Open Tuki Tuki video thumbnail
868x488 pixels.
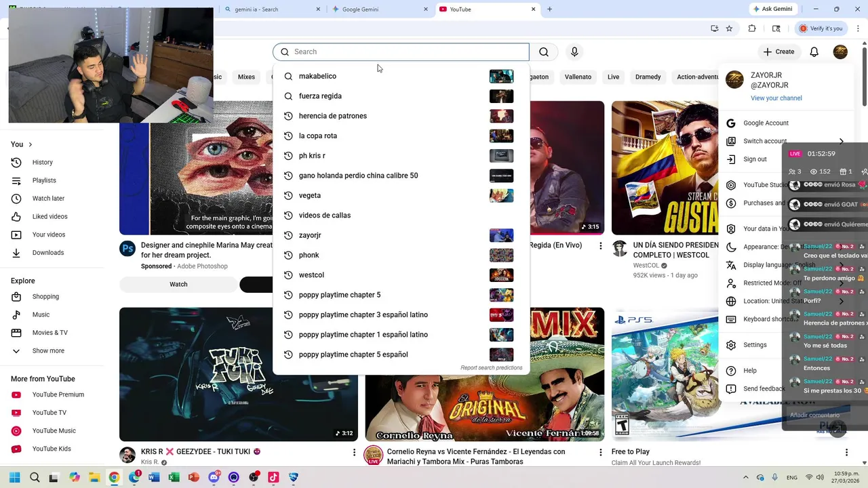point(239,374)
